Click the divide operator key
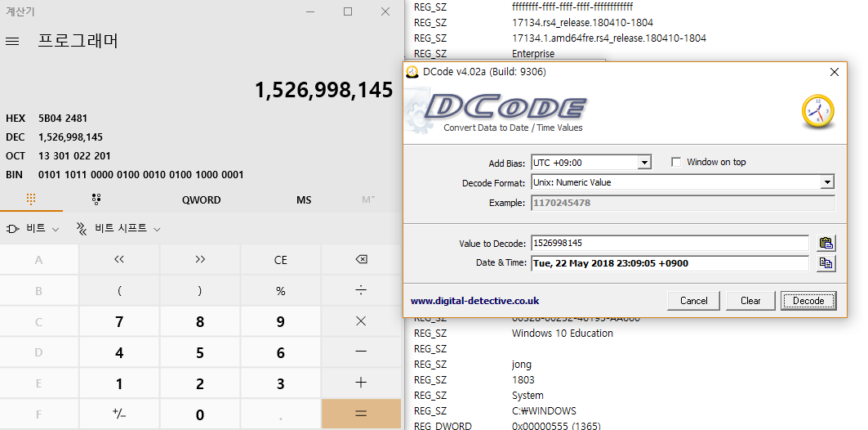The width and height of the screenshot is (868, 430). pyautogui.click(x=361, y=290)
